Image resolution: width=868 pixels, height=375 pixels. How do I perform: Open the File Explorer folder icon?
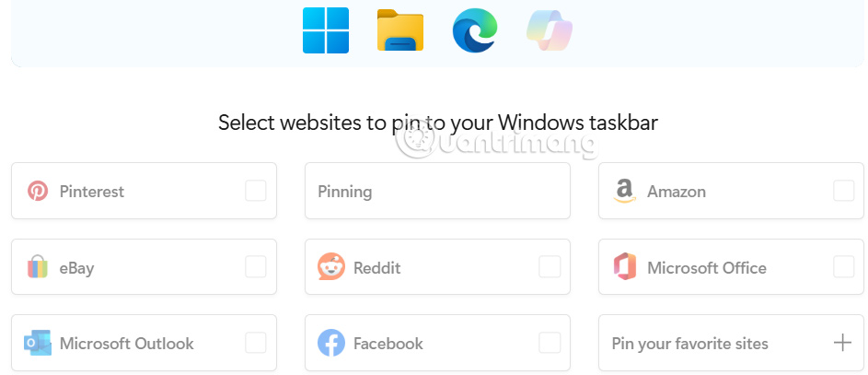[x=400, y=31]
